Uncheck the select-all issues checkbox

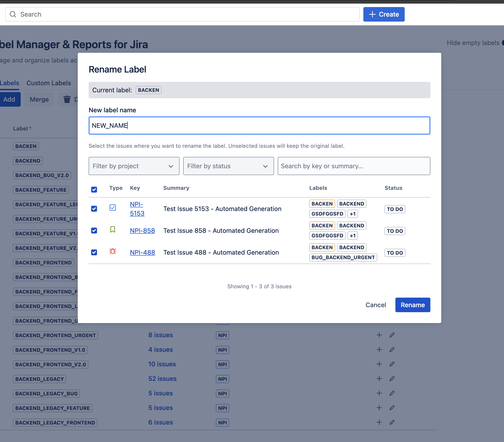[94, 189]
